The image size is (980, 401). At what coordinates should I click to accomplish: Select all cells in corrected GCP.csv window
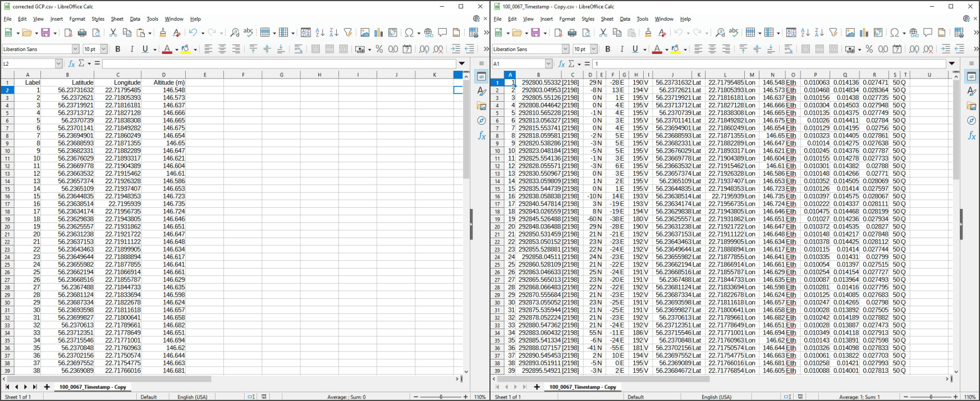(x=7, y=75)
